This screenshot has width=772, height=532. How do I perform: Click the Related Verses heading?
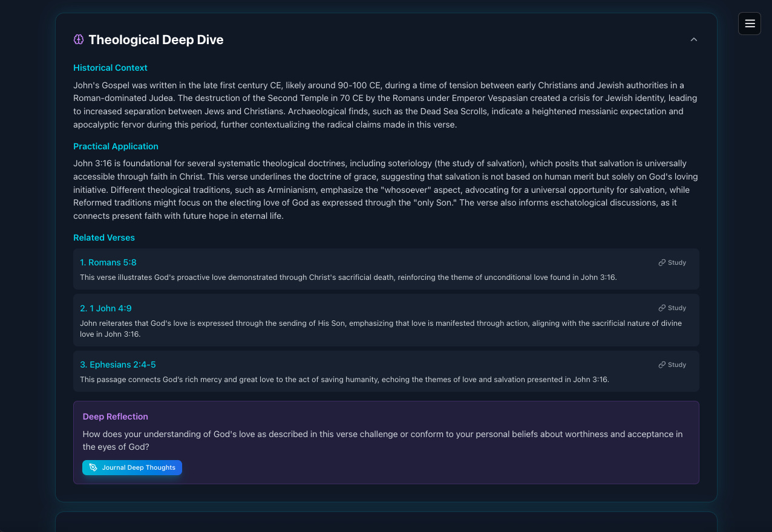tap(104, 238)
